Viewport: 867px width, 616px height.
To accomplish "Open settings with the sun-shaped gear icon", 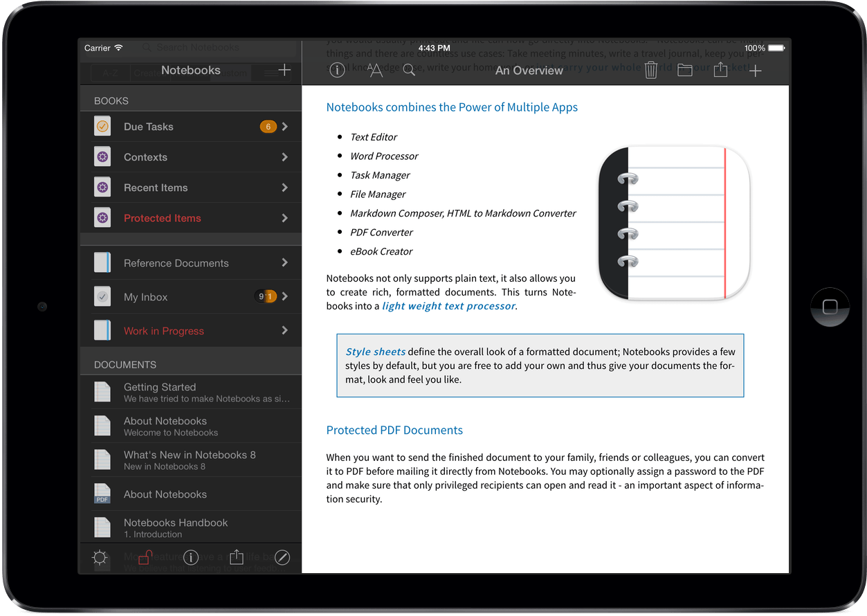I will pos(100,557).
